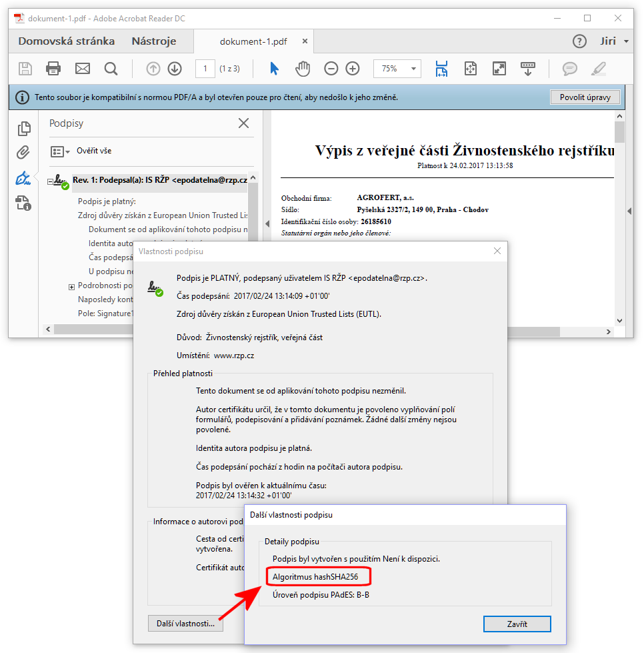The height and width of the screenshot is (653, 644).
Task: Click 'Úroveň podpisu PAdES: B-B' text
Action: pyautogui.click(x=321, y=595)
